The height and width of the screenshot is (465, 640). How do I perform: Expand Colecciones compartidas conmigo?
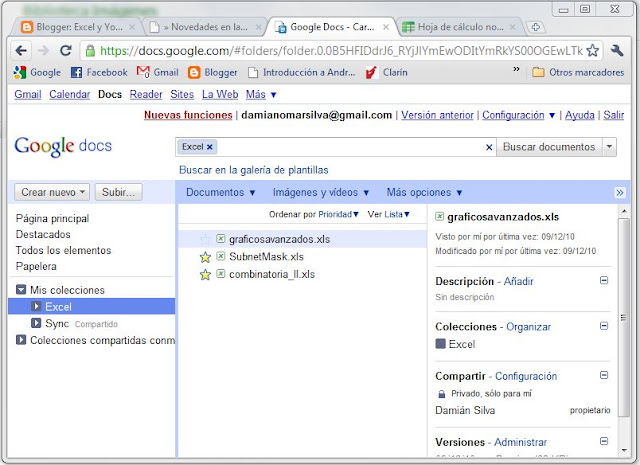[x=21, y=340]
